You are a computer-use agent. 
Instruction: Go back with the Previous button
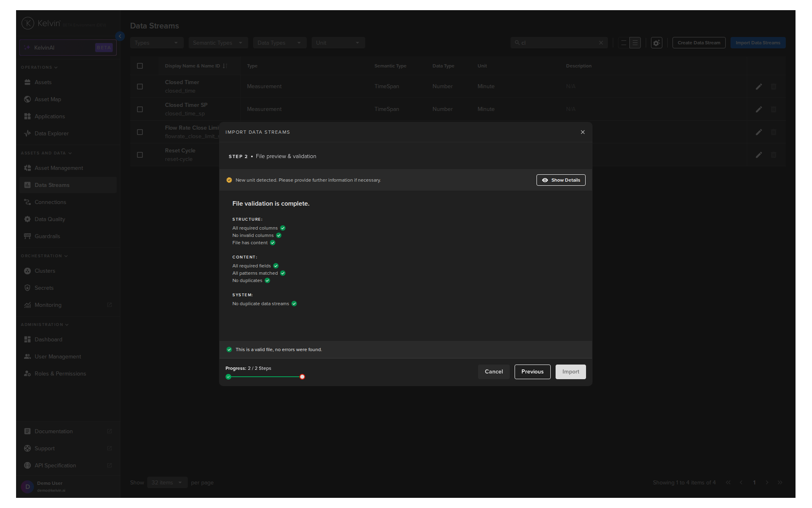tap(532, 372)
